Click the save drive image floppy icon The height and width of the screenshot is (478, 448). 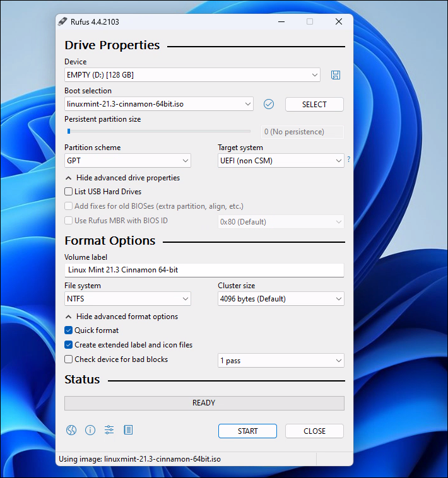coord(336,75)
